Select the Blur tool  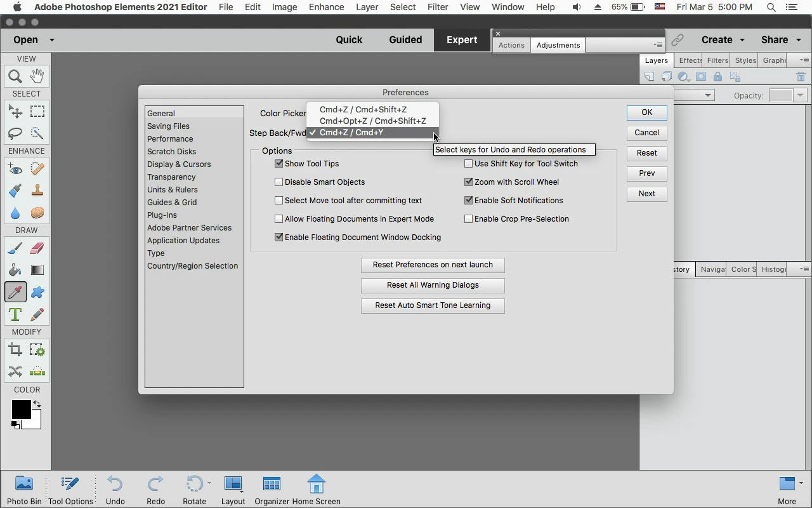(x=15, y=213)
